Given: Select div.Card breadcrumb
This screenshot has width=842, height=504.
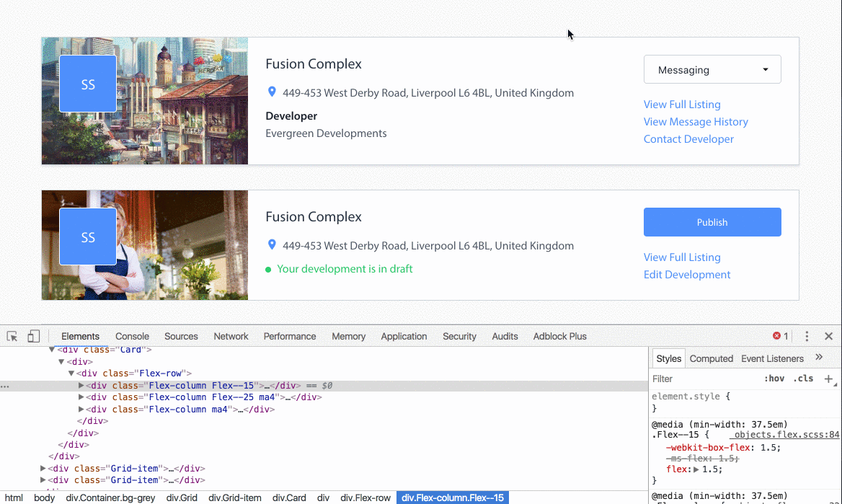Looking at the screenshot, I should [289, 498].
